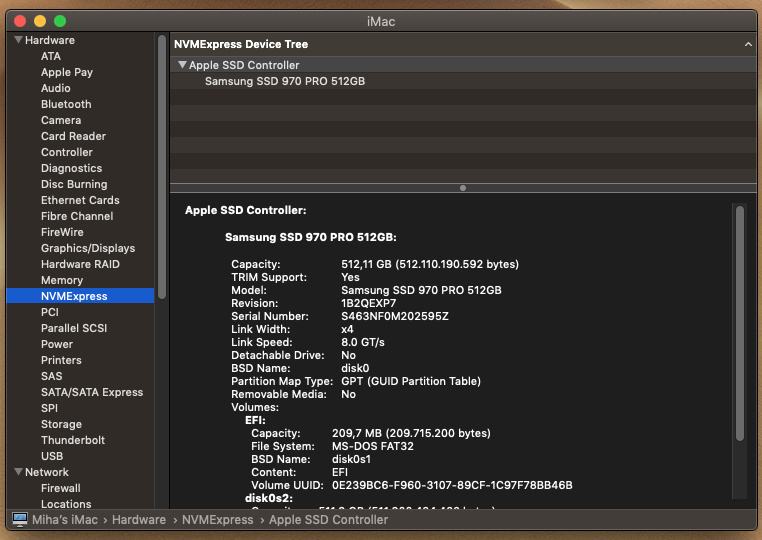762x540 pixels.
Task: Click Hardware in the path bar
Action: tap(139, 520)
